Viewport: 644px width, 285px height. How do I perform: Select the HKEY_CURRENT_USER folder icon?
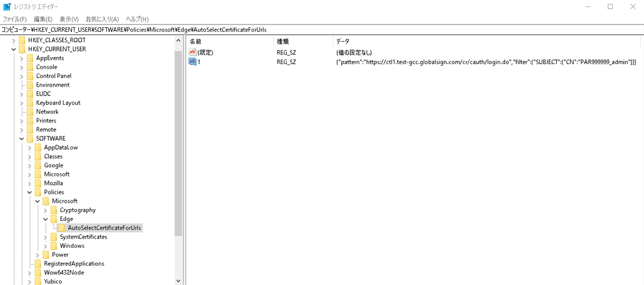(22, 49)
